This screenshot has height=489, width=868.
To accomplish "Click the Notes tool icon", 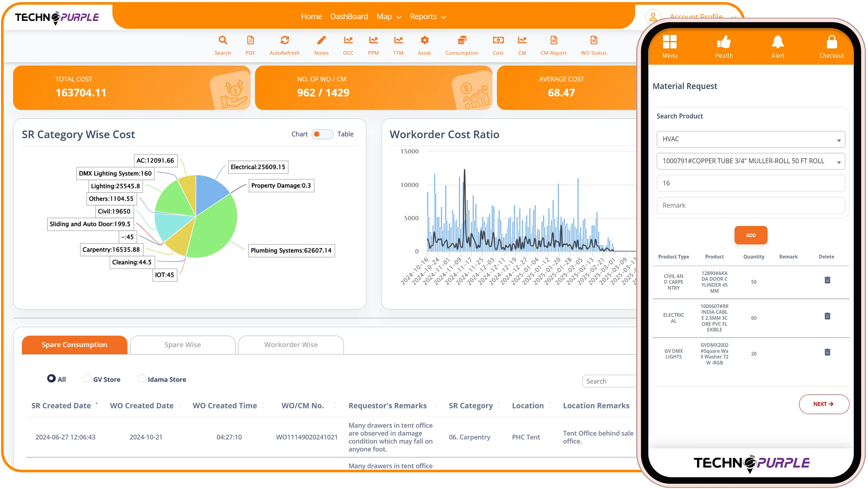I will pos(321,46).
